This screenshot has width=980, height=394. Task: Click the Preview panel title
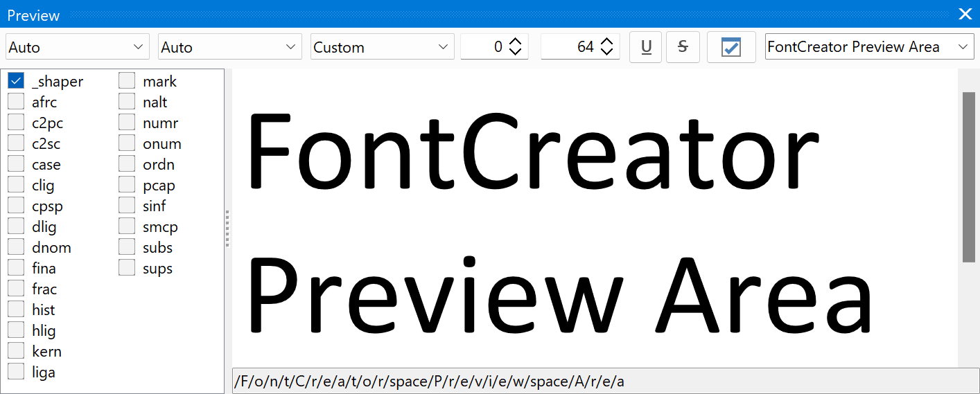pyautogui.click(x=33, y=15)
